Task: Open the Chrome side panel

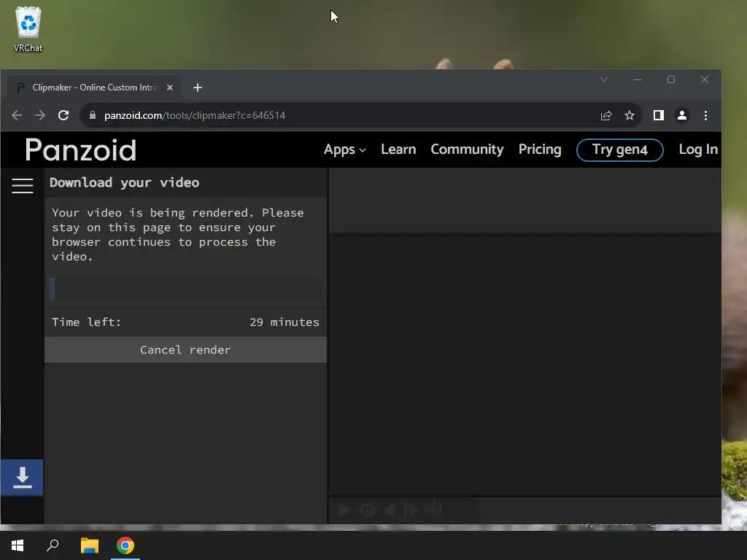Action: tap(659, 115)
